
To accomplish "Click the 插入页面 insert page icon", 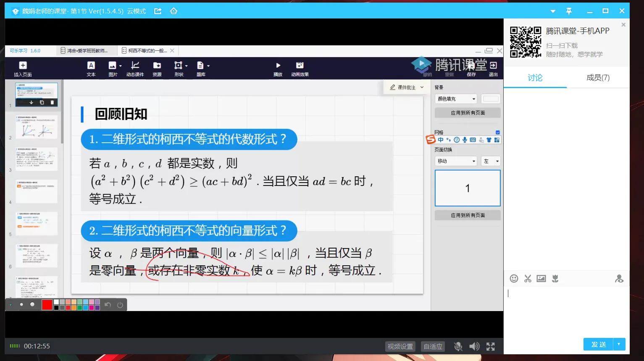I will (x=23, y=68).
